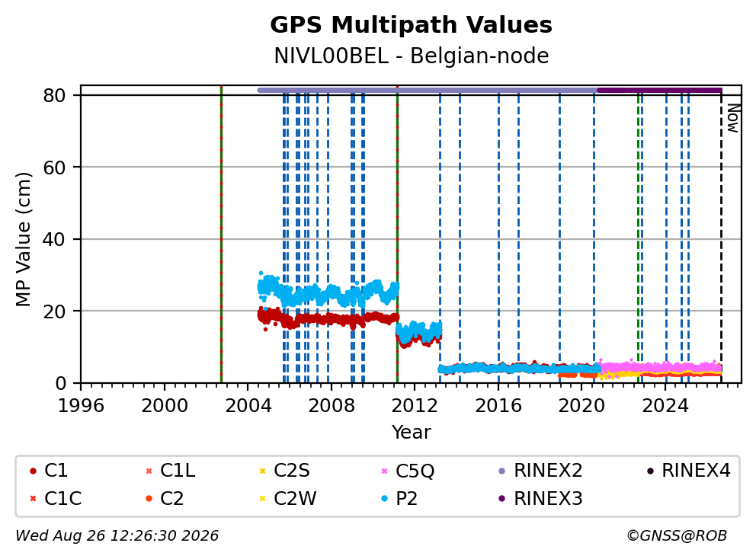
Task: Click the 'MP Value (cm)' y-axis label
Action: click(23, 239)
